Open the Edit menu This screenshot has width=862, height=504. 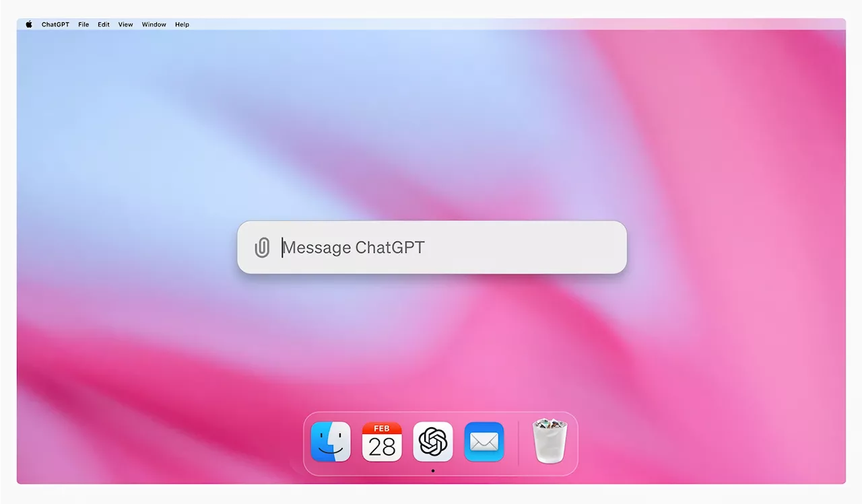(x=104, y=24)
